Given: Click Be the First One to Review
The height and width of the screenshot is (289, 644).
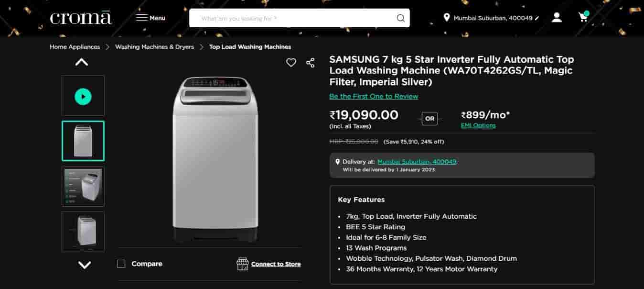Looking at the screenshot, I should click(373, 96).
